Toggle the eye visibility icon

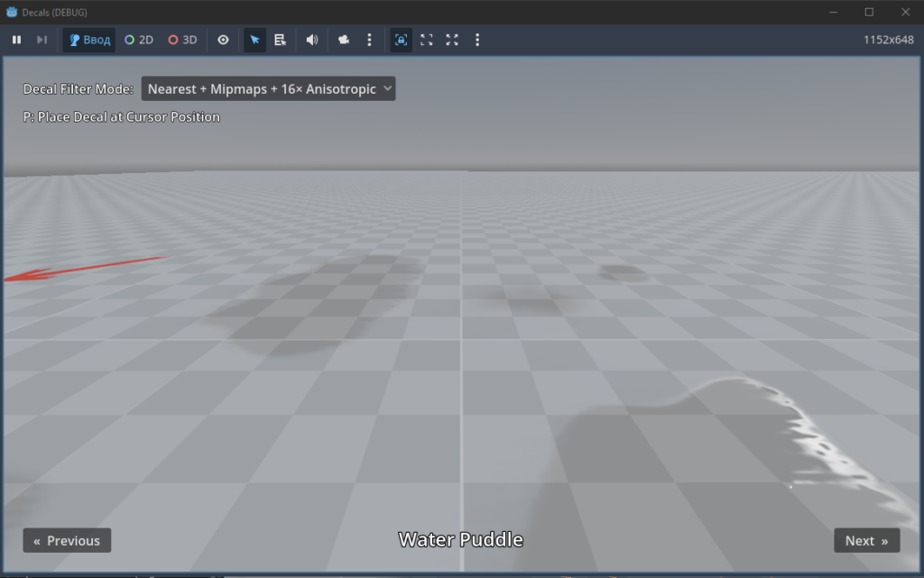(x=224, y=40)
